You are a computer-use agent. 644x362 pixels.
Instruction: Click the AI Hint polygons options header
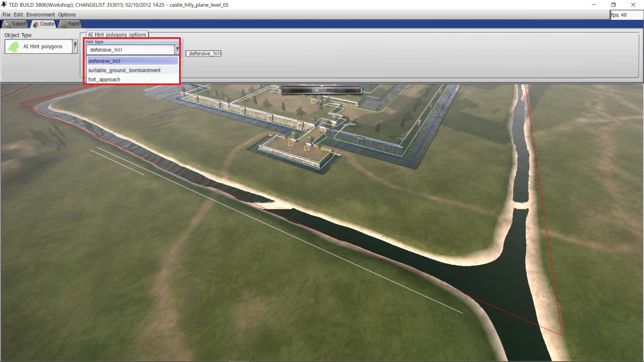tap(117, 35)
